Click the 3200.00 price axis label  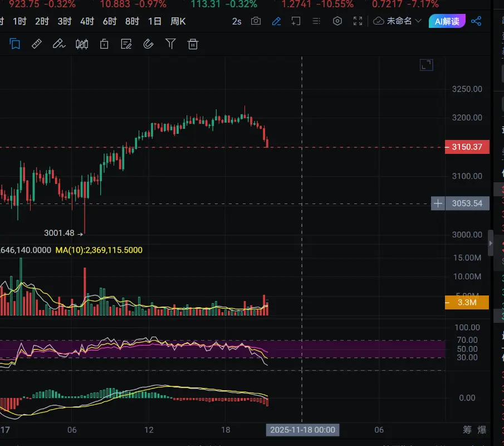click(x=467, y=118)
